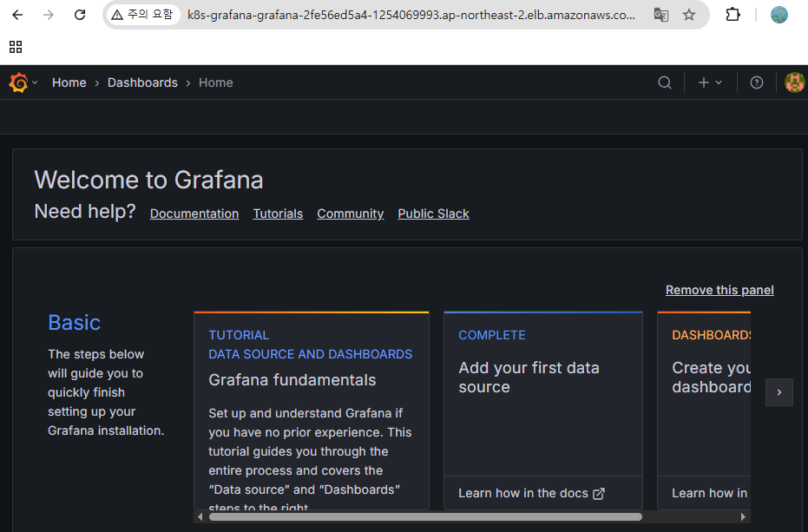This screenshot has height=532, width=808.
Task: Open the plus icon new-item menu
Action: click(710, 82)
